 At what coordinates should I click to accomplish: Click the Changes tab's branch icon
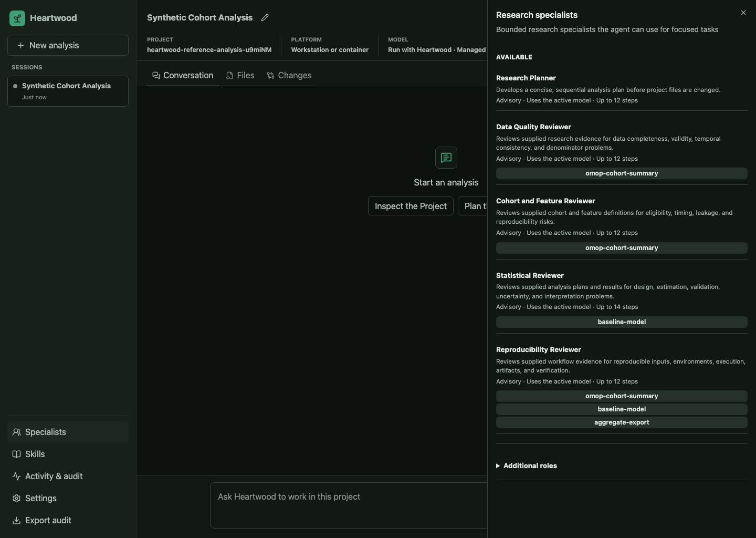(x=270, y=76)
